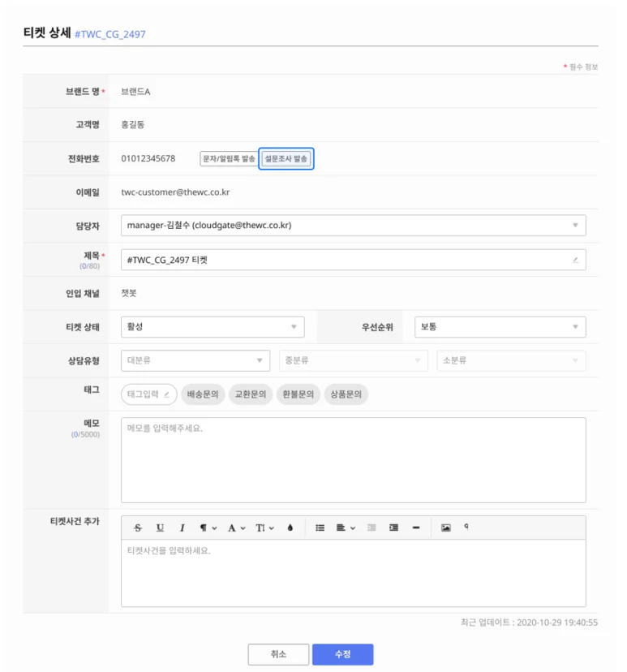This screenshot has width=627, height=672.
Task: Insert a horizontal line in the editor
Action: pos(415,528)
